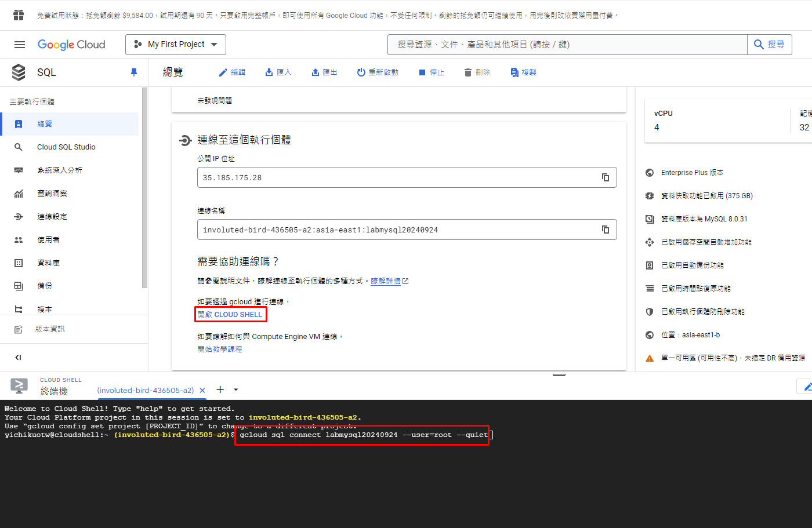Click the 開始教學課程 link
Viewport: 812px width, 528px height.
(x=220, y=349)
